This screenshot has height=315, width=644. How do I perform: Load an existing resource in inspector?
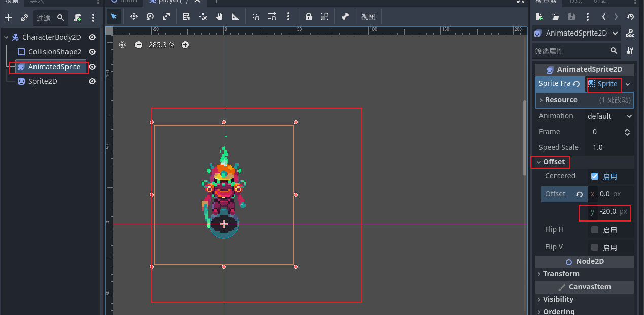click(555, 17)
